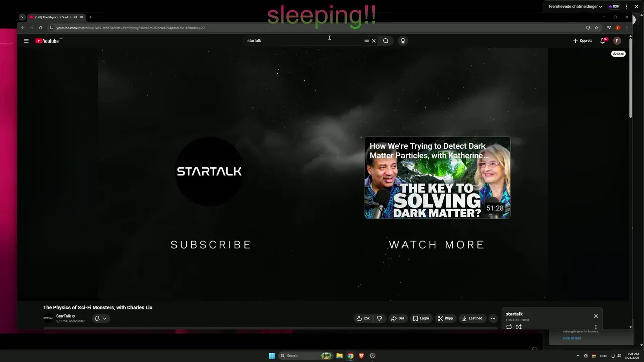
Task: Open the Windows Start button
Action: click(x=272, y=356)
